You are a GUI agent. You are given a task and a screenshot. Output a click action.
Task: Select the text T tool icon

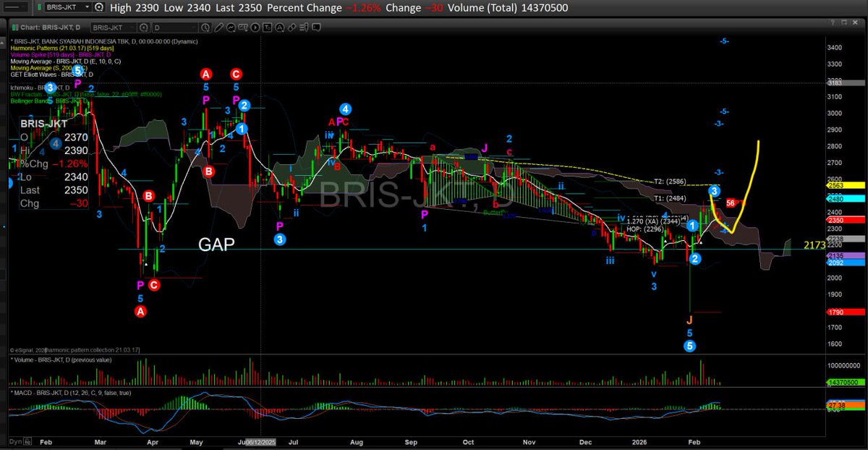coord(268,27)
